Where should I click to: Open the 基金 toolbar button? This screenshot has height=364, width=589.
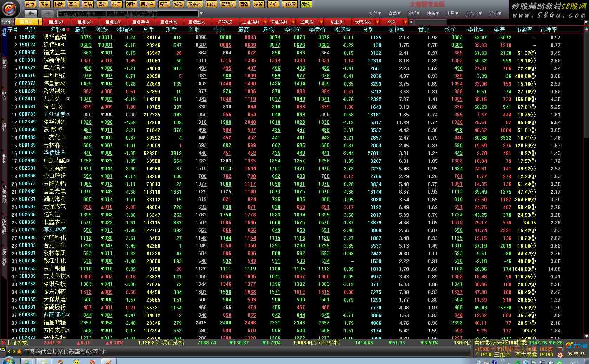click(73, 4)
